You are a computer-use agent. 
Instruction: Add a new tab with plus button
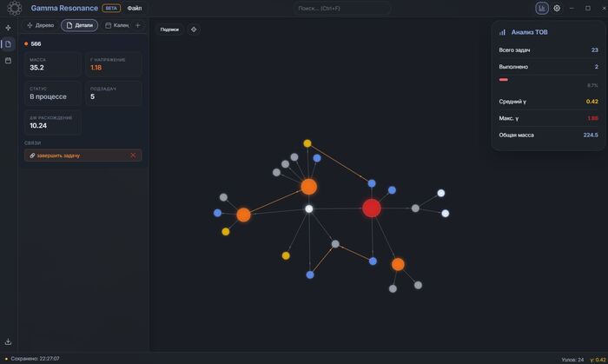click(x=137, y=25)
